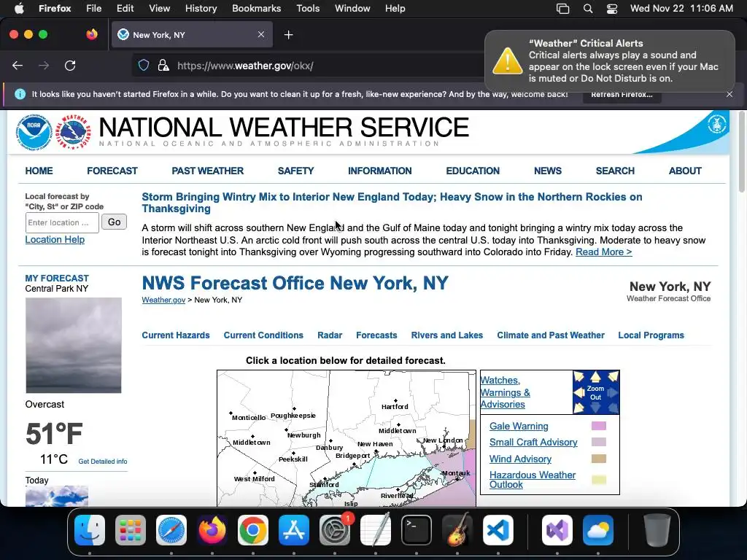This screenshot has width=747, height=560.
Task: Open FORECAST in the site navigation
Action: tap(112, 171)
